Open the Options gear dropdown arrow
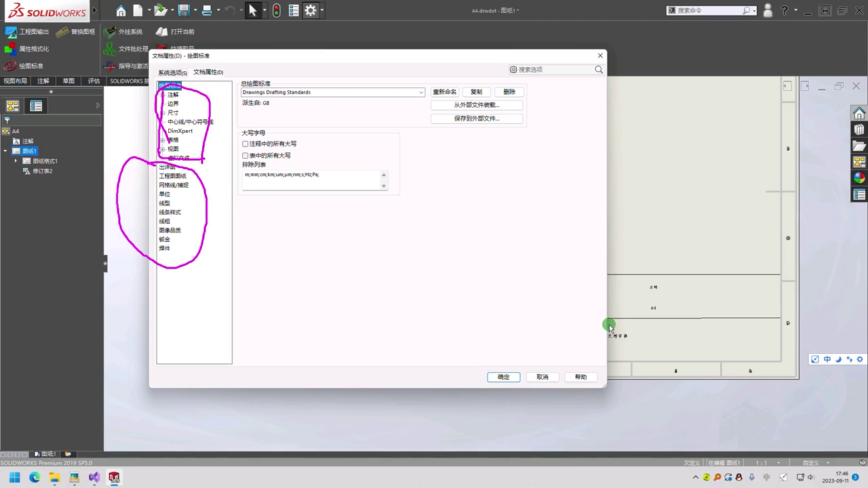 (321, 11)
